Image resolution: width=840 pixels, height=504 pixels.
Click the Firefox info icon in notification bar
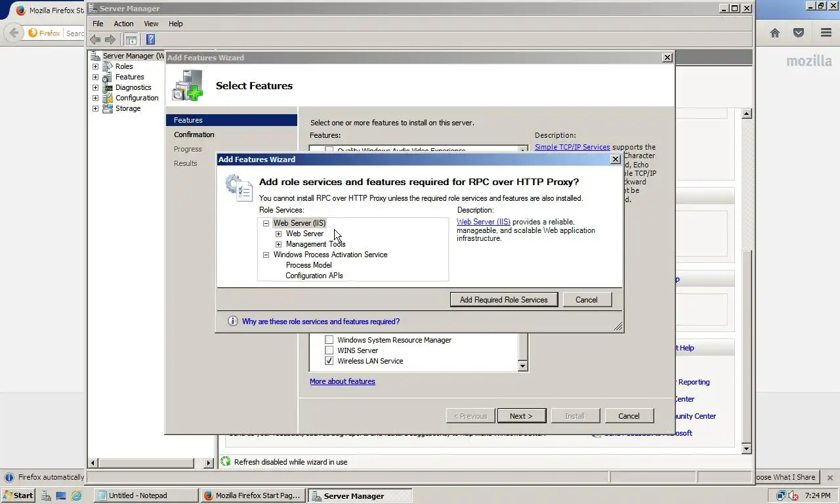(x=9, y=477)
